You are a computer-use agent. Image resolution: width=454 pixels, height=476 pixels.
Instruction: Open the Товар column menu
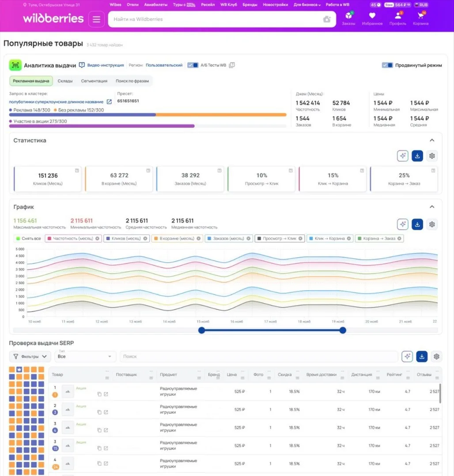[x=107, y=378]
